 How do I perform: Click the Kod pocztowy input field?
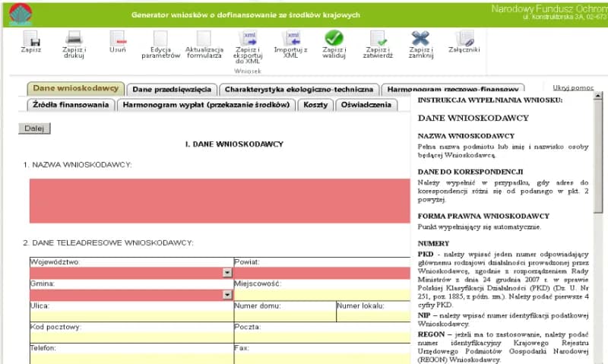point(131,337)
